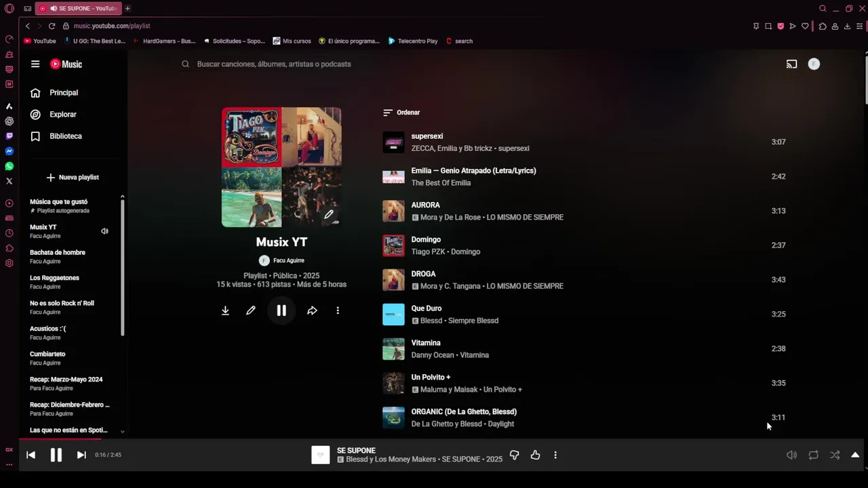This screenshot has height=488, width=868.
Task: Open the account avatar menu
Action: (814, 64)
